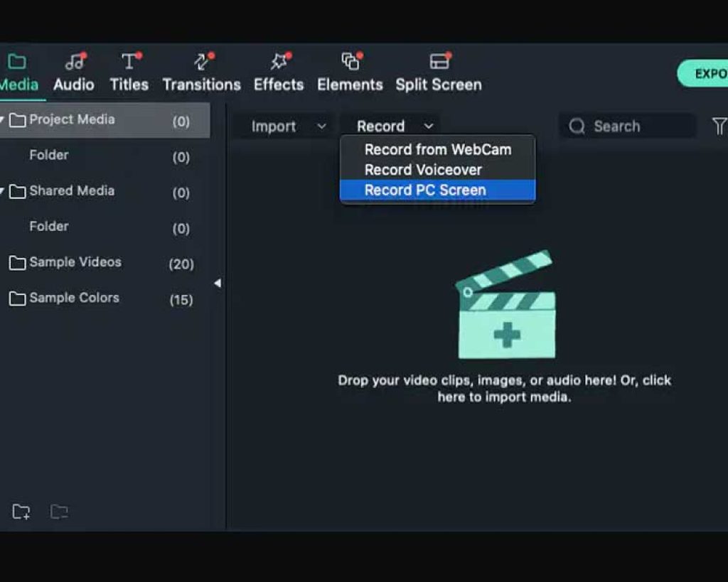Click the clapperboard import media icon
728x582 pixels.
coord(505,306)
